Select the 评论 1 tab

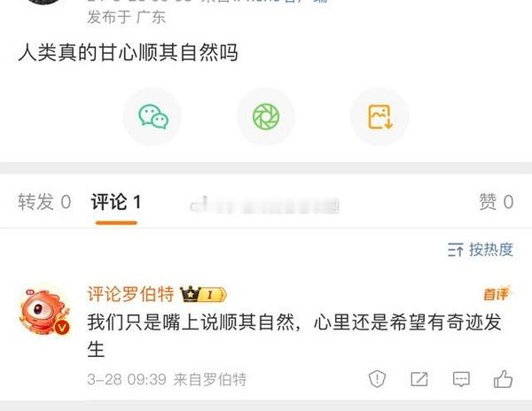pyautogui.click(x=115, y=202)
